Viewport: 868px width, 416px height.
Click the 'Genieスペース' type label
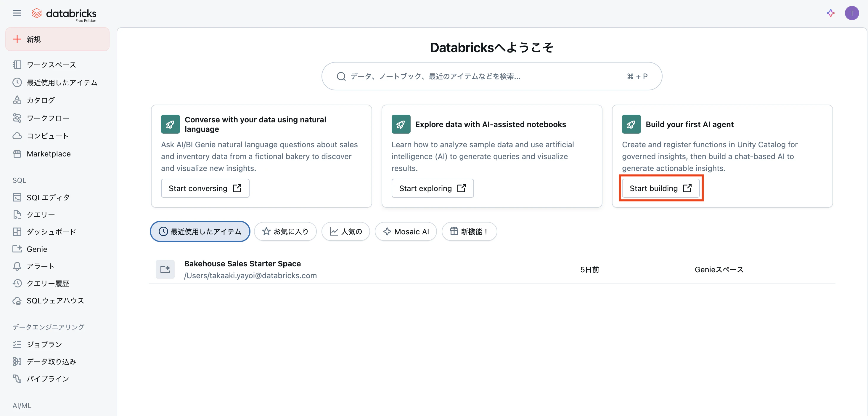click(719, 270)
